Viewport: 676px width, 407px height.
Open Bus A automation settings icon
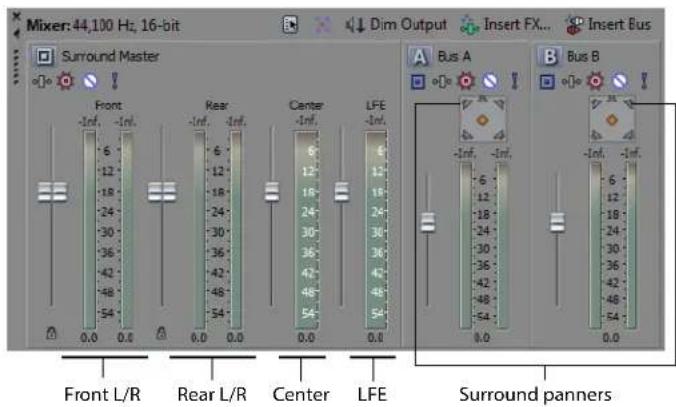click(441, 81)
